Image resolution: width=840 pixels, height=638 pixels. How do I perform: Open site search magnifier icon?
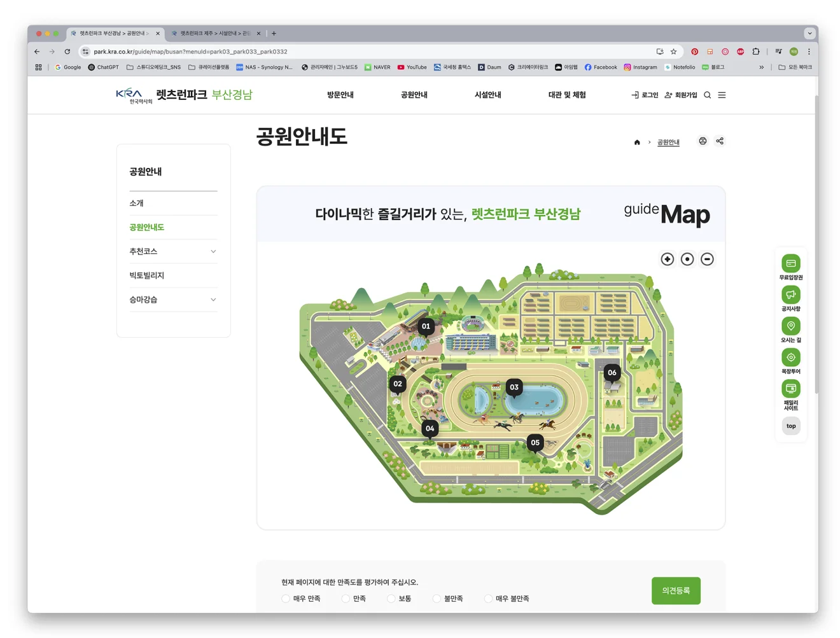(x=707, y=95)
